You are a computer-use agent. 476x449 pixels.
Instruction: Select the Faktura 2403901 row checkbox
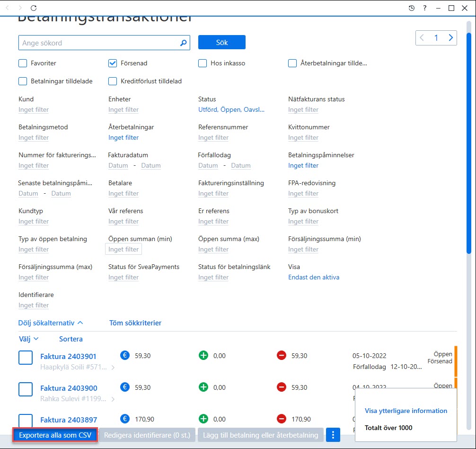point(26,358)
